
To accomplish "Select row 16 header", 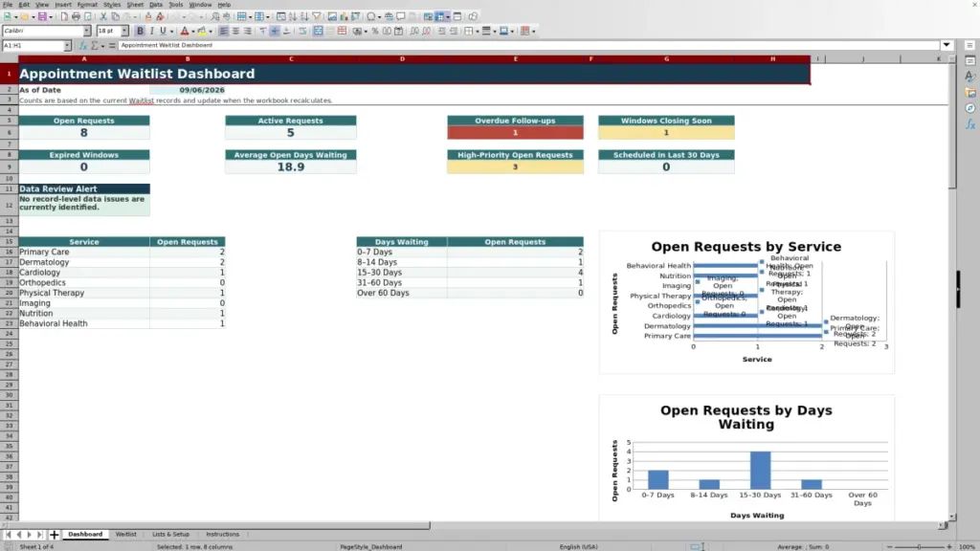I will tap(9, 252).
